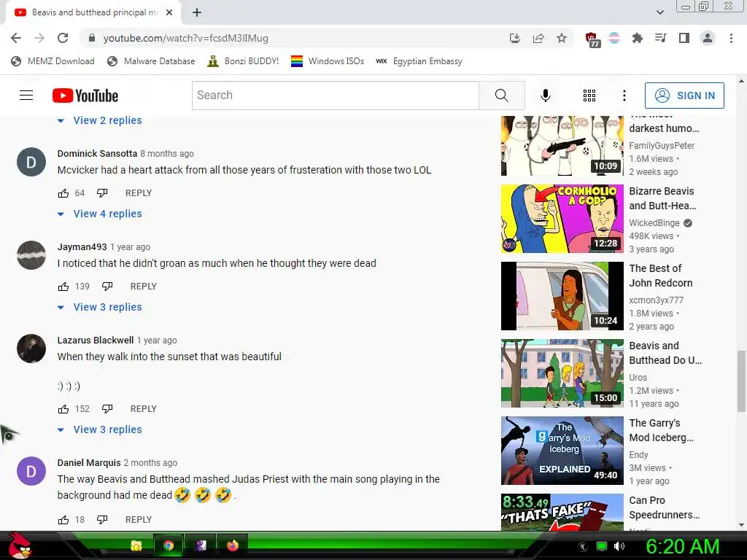Open the Extensions puzzle piece menu
747x560 pixels.
pos(637,38)
